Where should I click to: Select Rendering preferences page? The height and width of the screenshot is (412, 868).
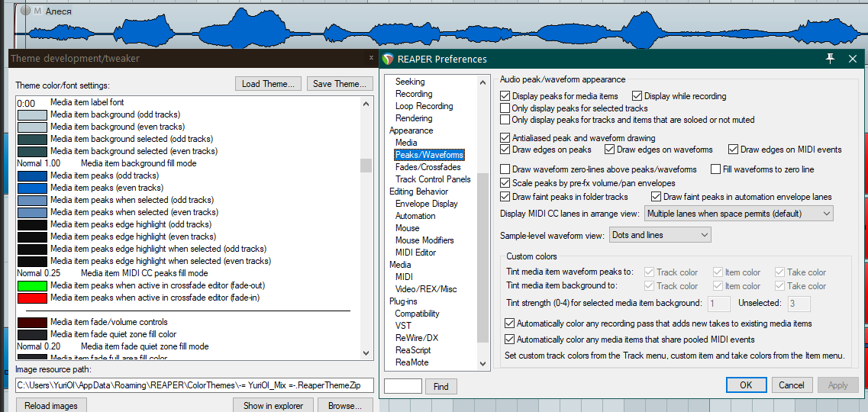tap(414, 118)
